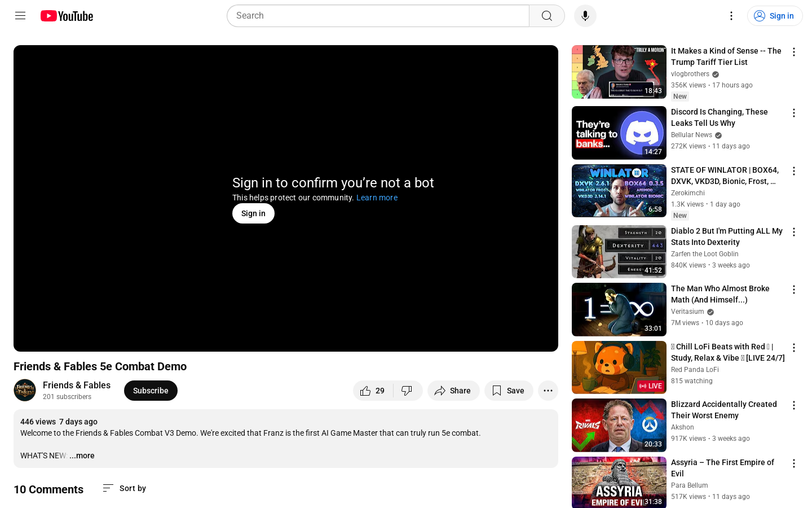Visit Akshon channel
The image size is (812, 508).
pyautogui.click(x=682, y=427)
